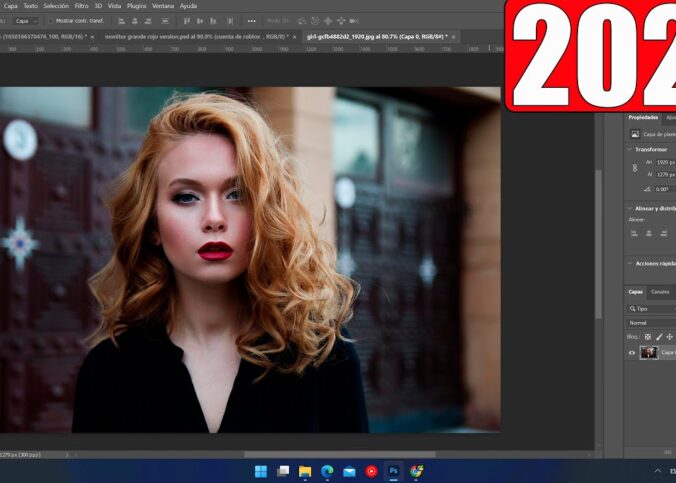676x483 pixels.
Task: Switch to the Canales panel tab
Action: (660, 292)
